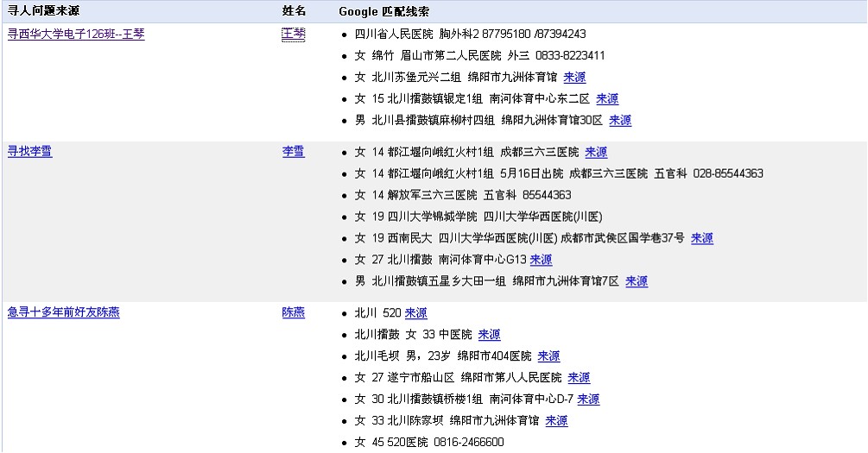The height and width of the screenshot is (453, 868).
Task: Select text 绵竹 眉山市第二人民医院 外三 0833-8223411
Action: [479, 56]
